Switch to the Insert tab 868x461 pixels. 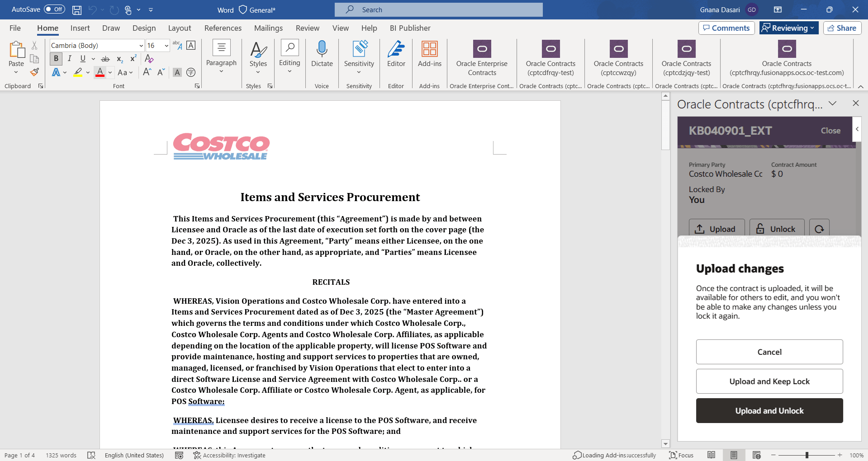click(x=80, y=28)
